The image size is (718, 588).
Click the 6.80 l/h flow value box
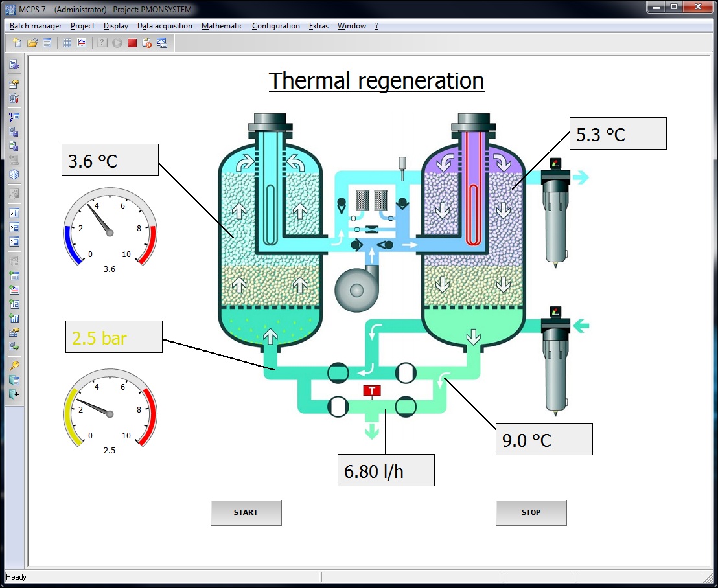tap(386, 470)
